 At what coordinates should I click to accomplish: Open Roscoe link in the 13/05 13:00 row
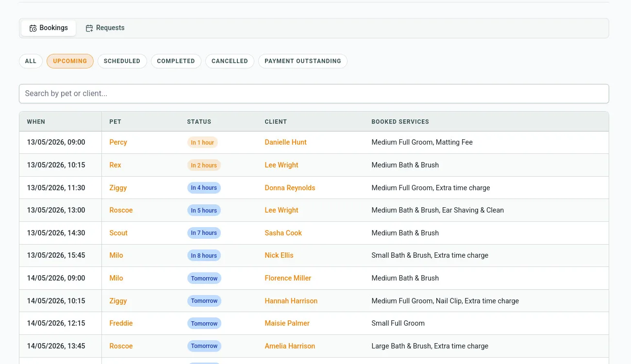121,210
